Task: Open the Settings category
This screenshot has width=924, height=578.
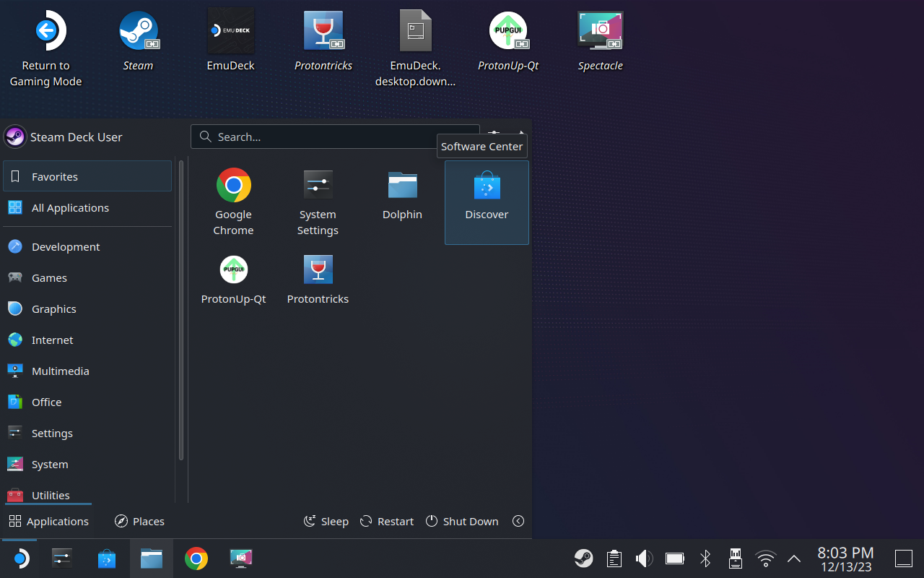Action: pos(87,433)
